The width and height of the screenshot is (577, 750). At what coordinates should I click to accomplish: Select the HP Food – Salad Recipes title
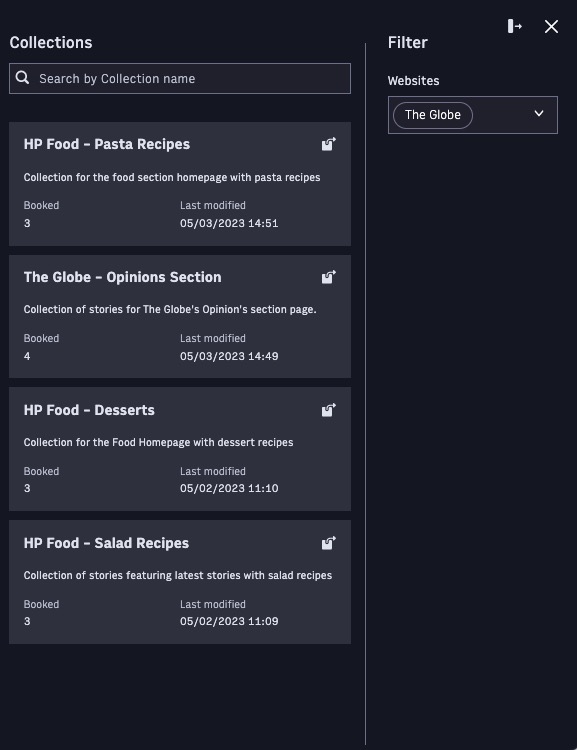click(106, 543)
